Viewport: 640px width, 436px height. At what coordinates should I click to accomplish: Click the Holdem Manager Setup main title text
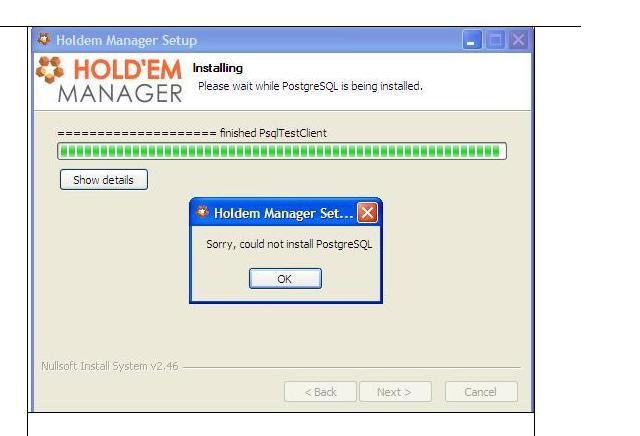[x=127, y=40]
